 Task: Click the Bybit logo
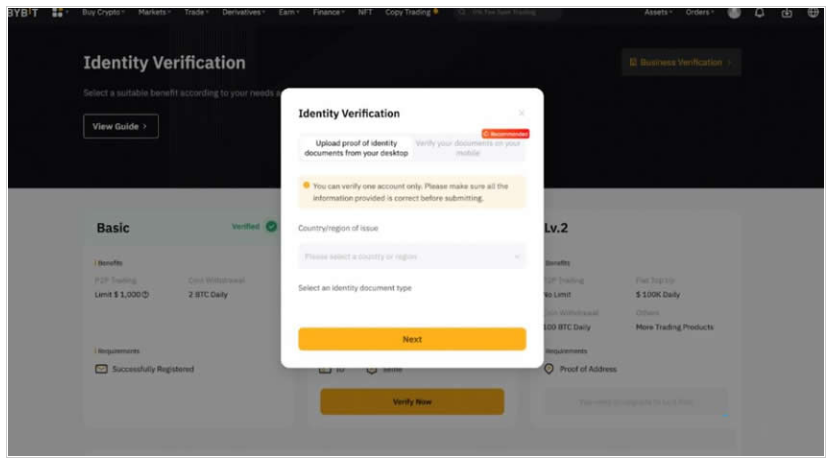pyautogui.click(x=24, y=12)
